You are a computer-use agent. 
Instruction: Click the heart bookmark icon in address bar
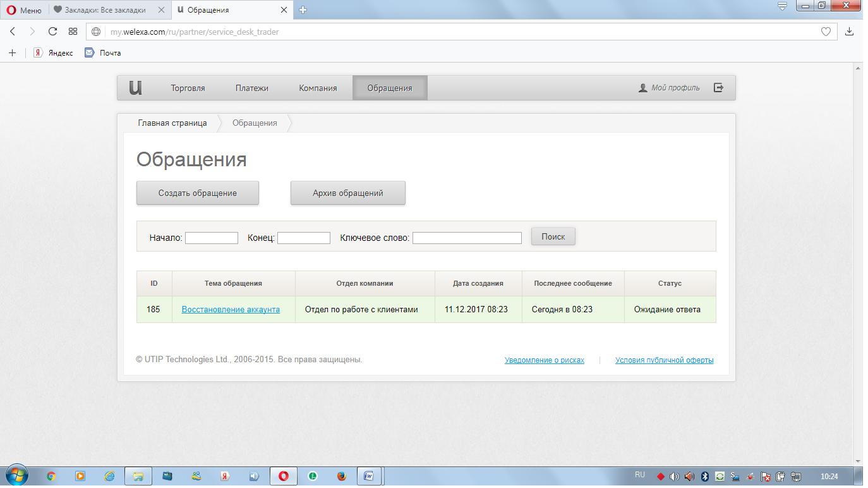[x=825, y=32]
